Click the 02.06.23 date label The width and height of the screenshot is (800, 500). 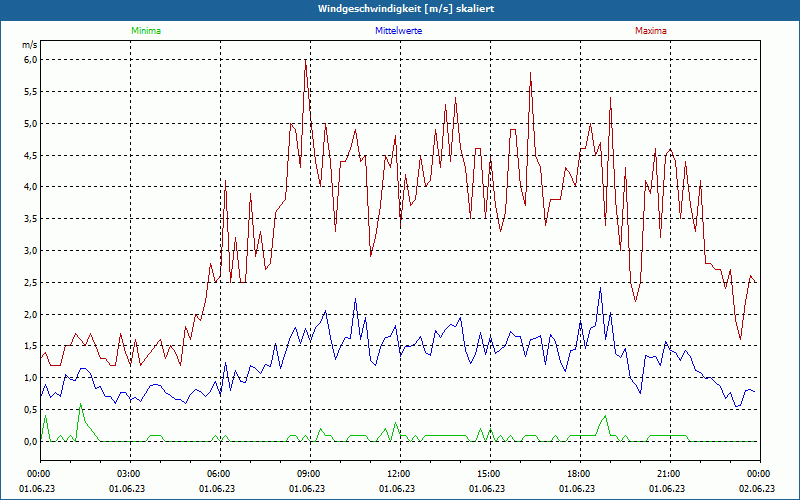[x=758, y=488]
